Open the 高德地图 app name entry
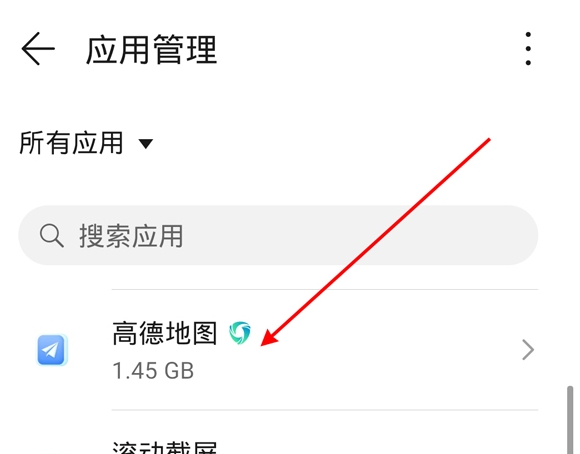580x454 pixels. tap(165, 333)
